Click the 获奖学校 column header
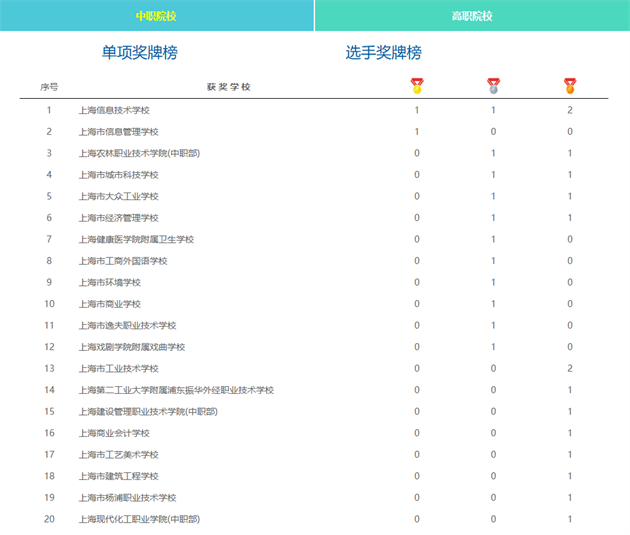 [x=228, y=87]
